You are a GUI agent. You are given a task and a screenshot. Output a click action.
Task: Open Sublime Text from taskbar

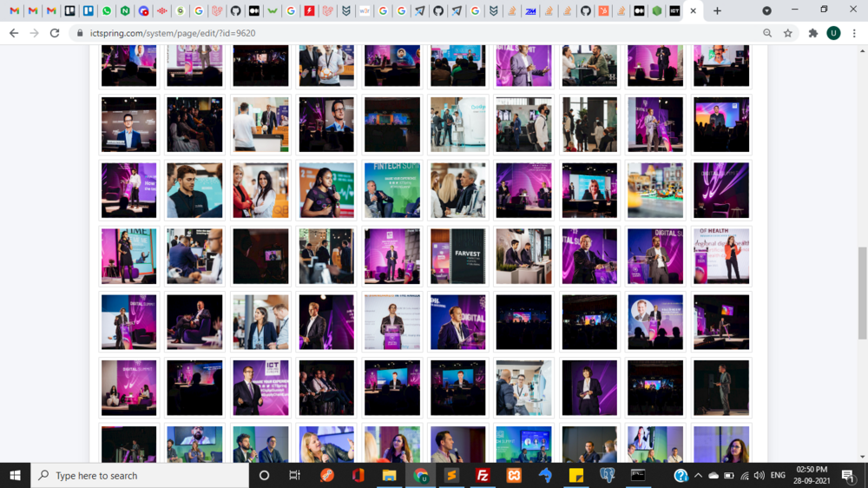point(451,475)
